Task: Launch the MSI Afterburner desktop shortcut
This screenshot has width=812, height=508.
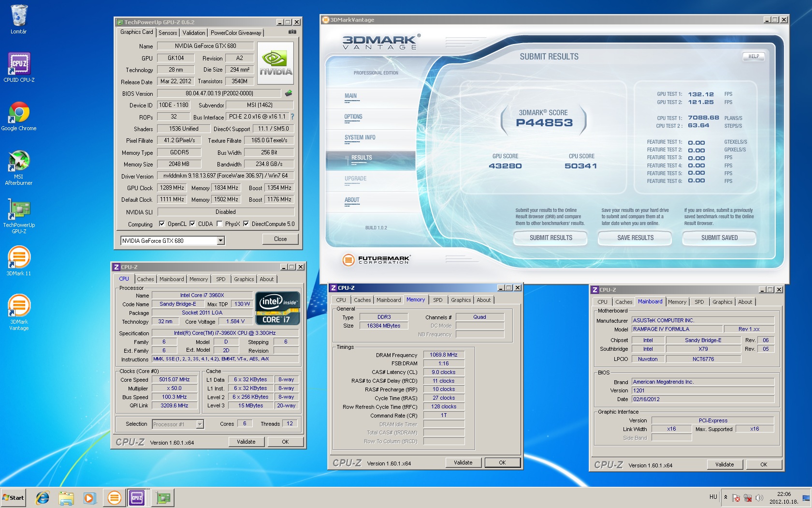Action: (x=19, y=167)
